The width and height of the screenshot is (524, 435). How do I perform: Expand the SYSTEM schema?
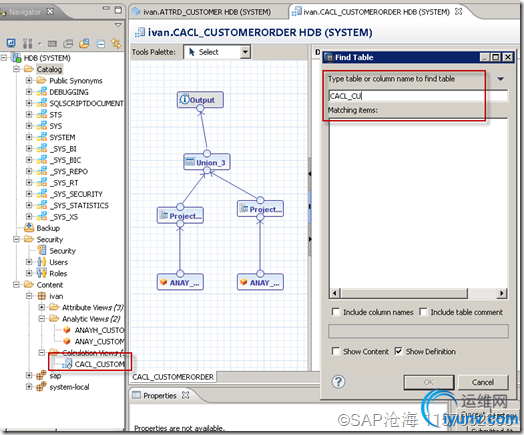click(x=29, y=137)
